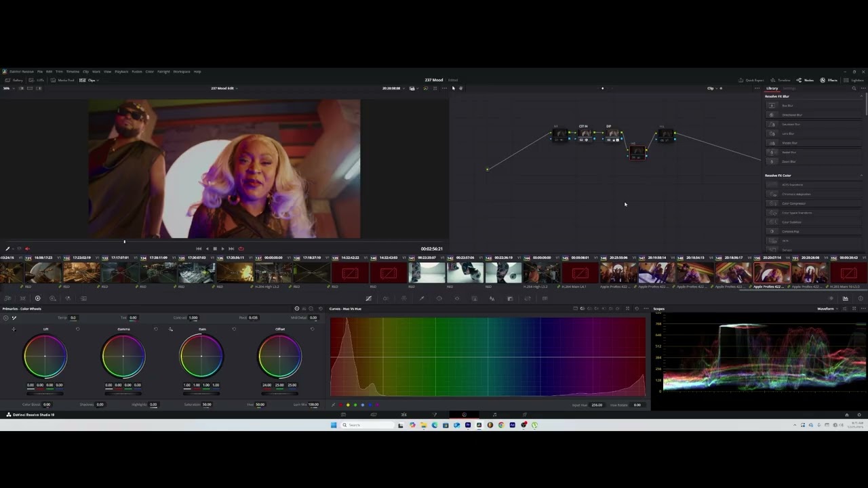Reset the Gamma color wheel

click(155, 329)
